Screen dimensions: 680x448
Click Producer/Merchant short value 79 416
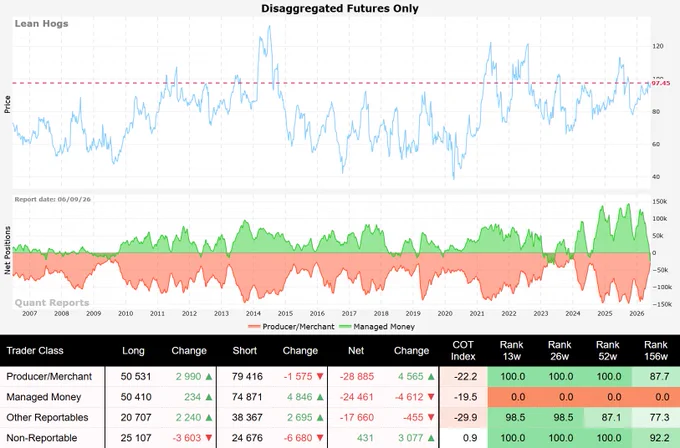[x=247, y=376]
